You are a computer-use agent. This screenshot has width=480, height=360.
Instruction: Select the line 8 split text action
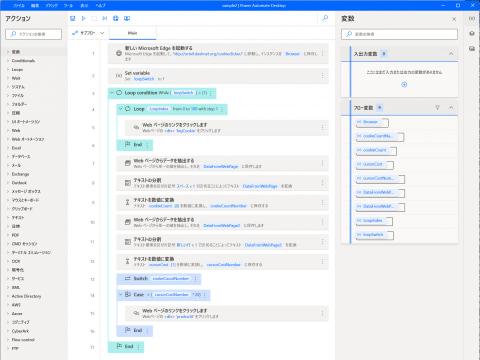coord(222,183)
